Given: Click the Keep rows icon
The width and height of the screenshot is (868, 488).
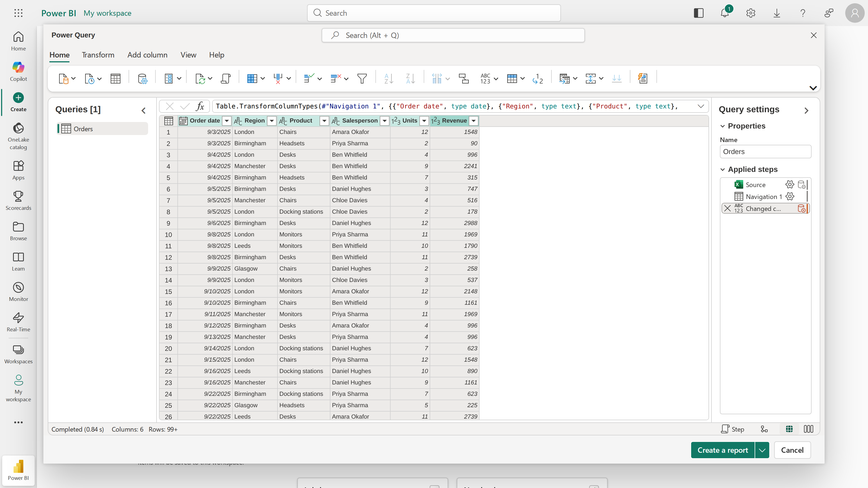Looking at the screenshot, I should click(x=309, y=78).
